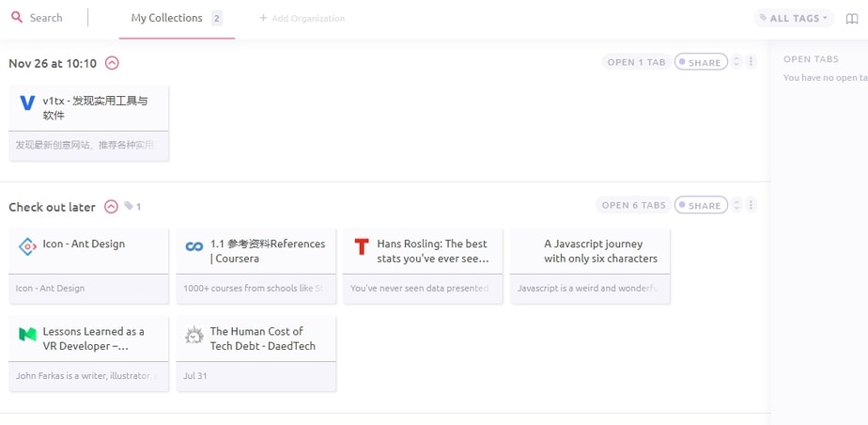Toggle Share for Check out later collection
The width and height of the screenshot is (868, 425).
pos(700,205)
